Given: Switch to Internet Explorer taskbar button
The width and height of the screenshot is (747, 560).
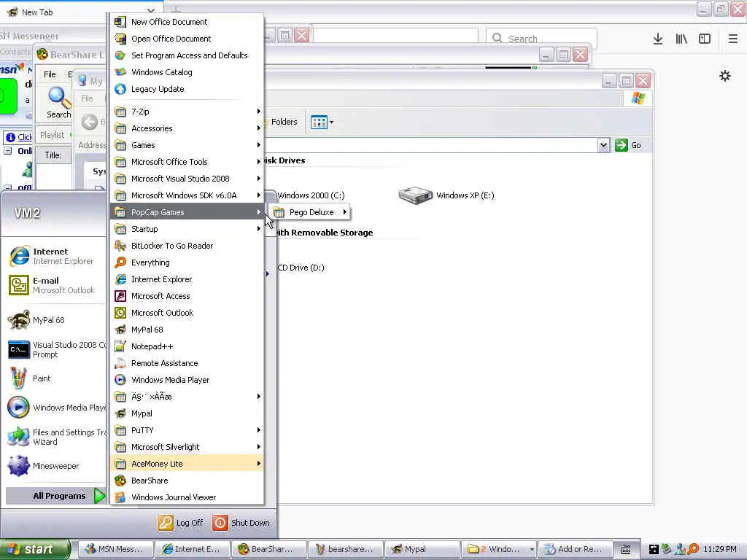Looking at the screenshot, I should tap(192, 549).
